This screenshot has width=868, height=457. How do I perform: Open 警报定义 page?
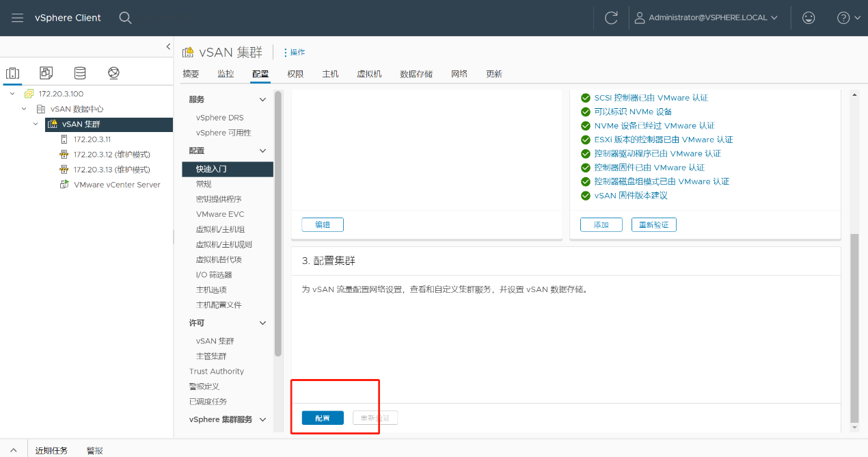[204, 387]
